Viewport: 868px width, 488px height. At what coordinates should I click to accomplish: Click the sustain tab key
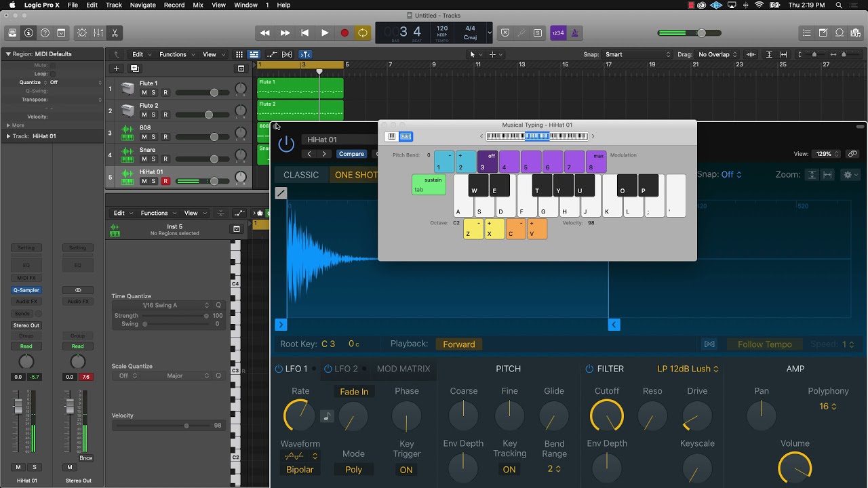[429, 184]
